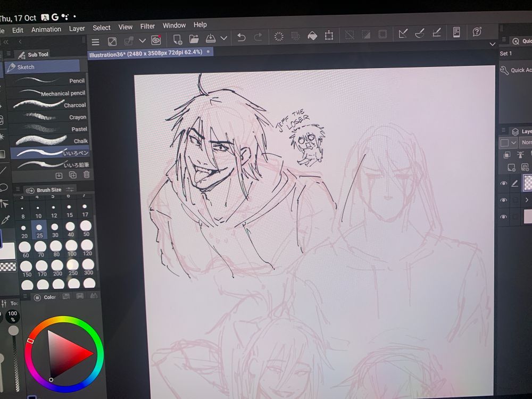This screenshot has width=532, height=399.
Task: Click the smartphone connection icon
Action: 456,32
